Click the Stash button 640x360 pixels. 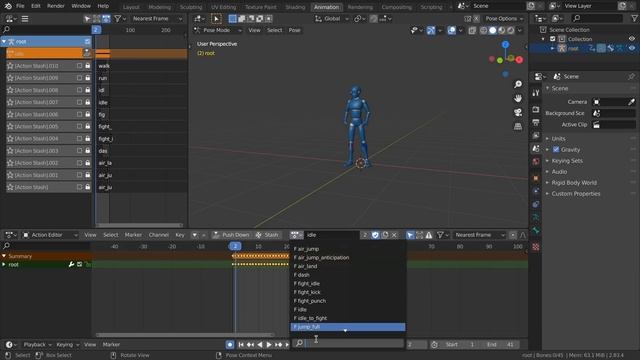(x=267, y=235)
